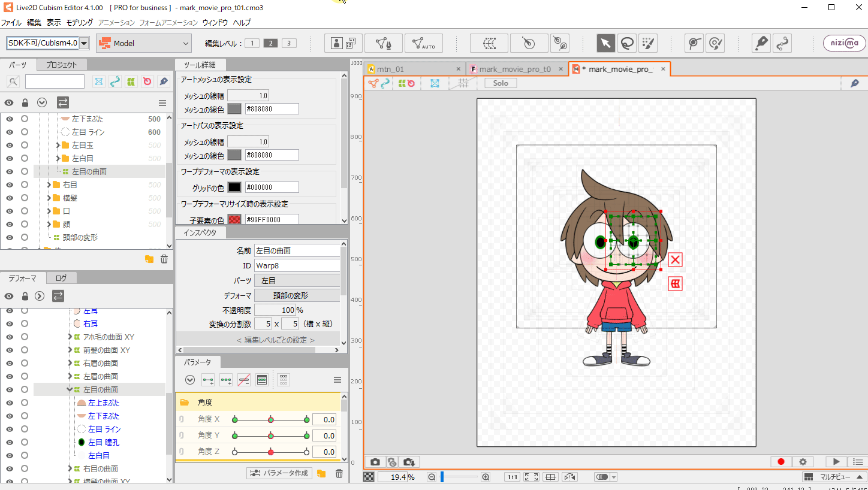Click the グリッドの色 black color swatch
This screenshot has width=868, height=490.
234,187
